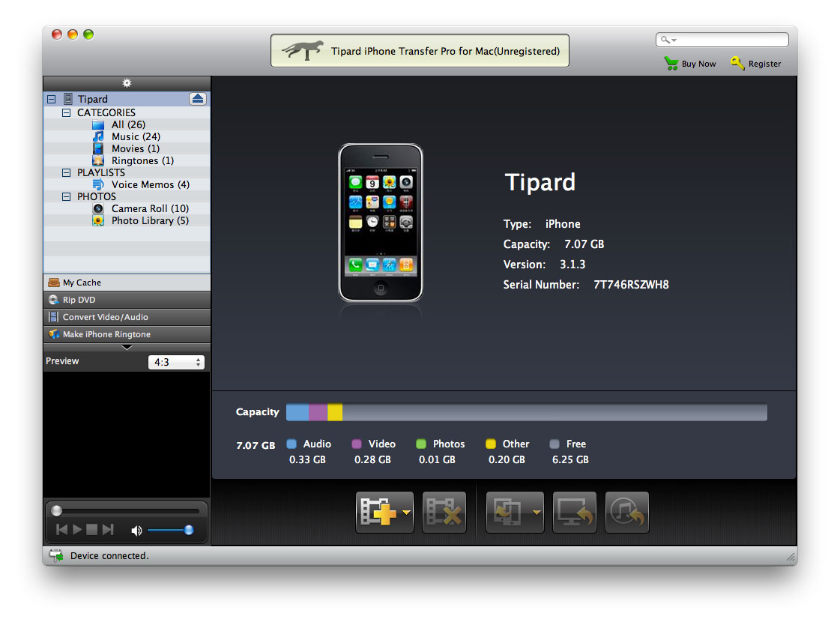Click the Buy Now link
The height and width of the screenshot is (625, 840).
pyautogui.click(x=698, y=64)
